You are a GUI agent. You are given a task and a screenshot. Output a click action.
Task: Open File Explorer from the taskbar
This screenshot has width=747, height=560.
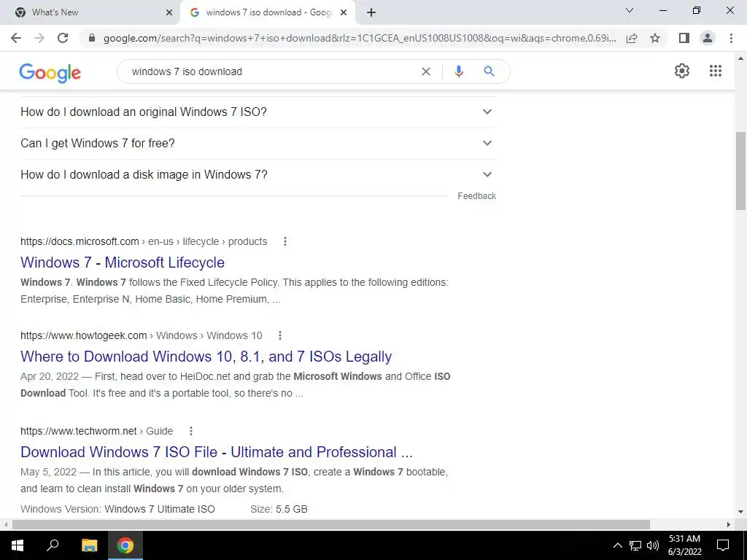click(89, 545)
